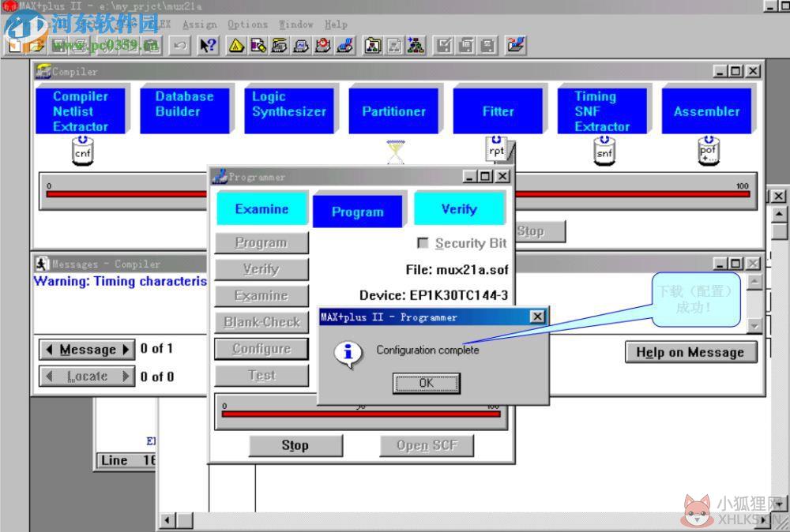Click the Partitioner module box

pos(393,111)
